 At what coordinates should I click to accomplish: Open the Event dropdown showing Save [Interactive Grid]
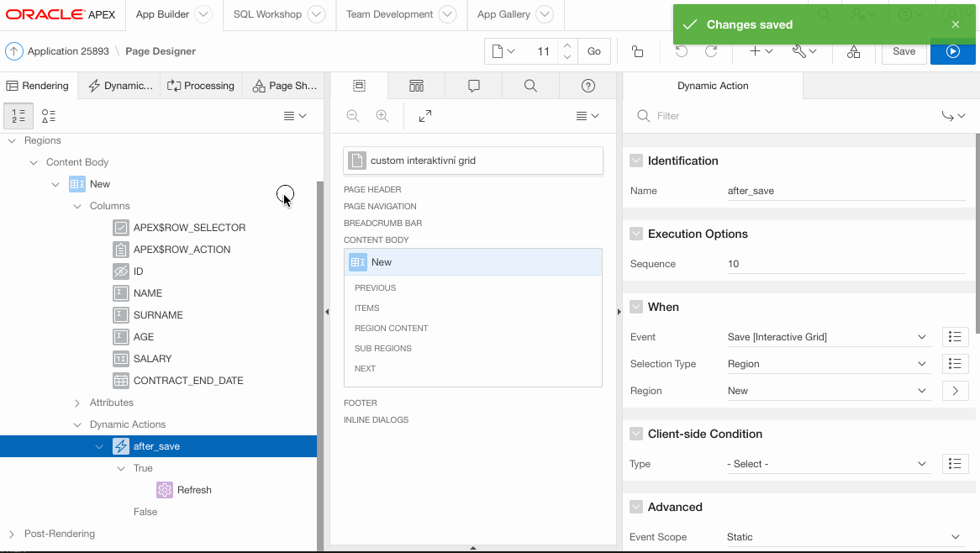[828, 337]
